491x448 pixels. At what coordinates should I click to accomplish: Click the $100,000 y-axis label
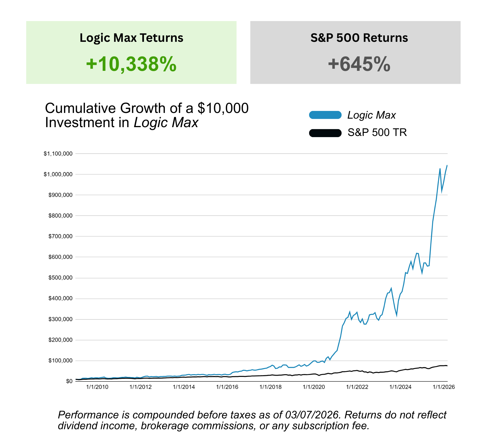pos(60,361)
